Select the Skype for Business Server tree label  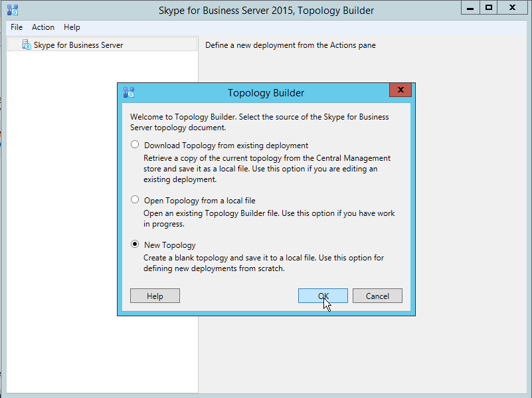[78, 45]
